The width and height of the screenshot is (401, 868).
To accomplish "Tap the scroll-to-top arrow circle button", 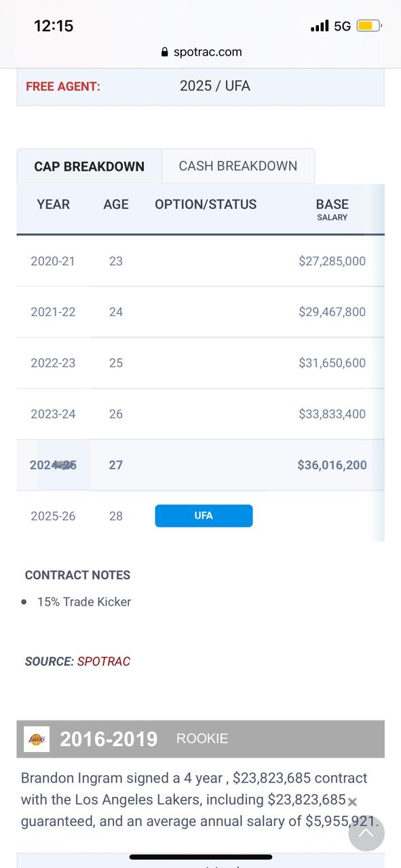I will (366, 833).
